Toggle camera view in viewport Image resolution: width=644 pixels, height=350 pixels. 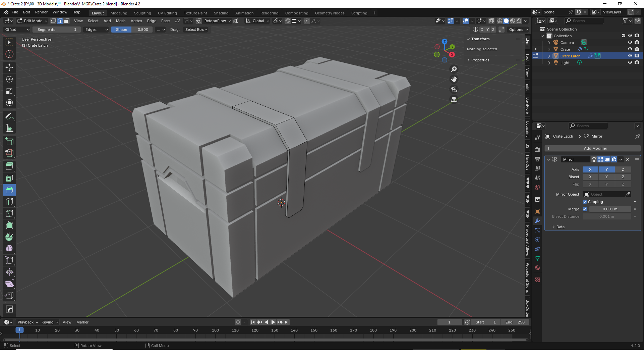pyautogui.click(x=454, y=89)
